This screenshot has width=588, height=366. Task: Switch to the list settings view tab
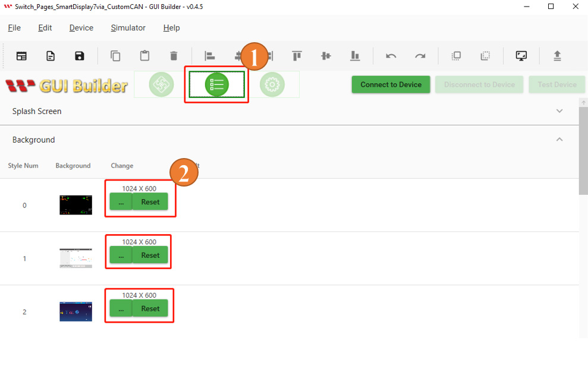pyautogui.click(x=217, y=84)
